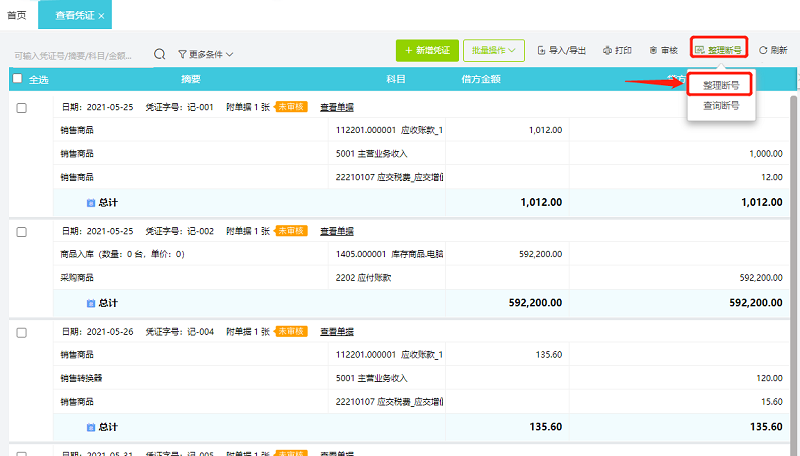Click the filter funnel icon beside 更多条件
800x456 pixels.
pyautogui.click(x=182, y=54)
